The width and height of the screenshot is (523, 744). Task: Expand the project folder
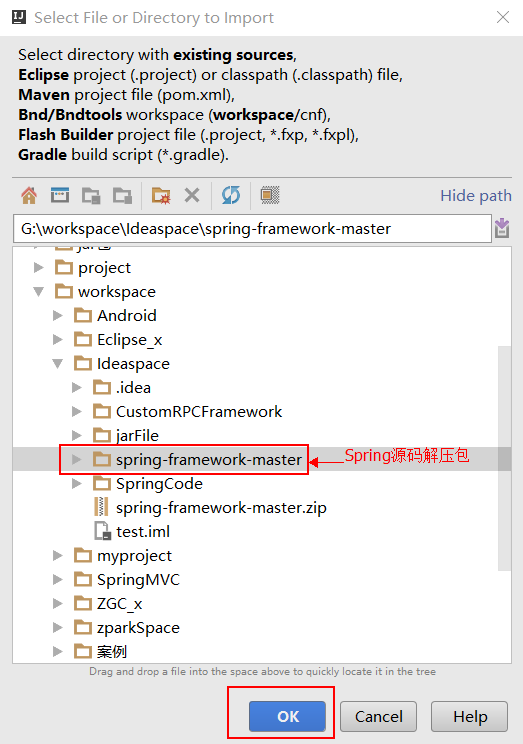coord(38,268)
